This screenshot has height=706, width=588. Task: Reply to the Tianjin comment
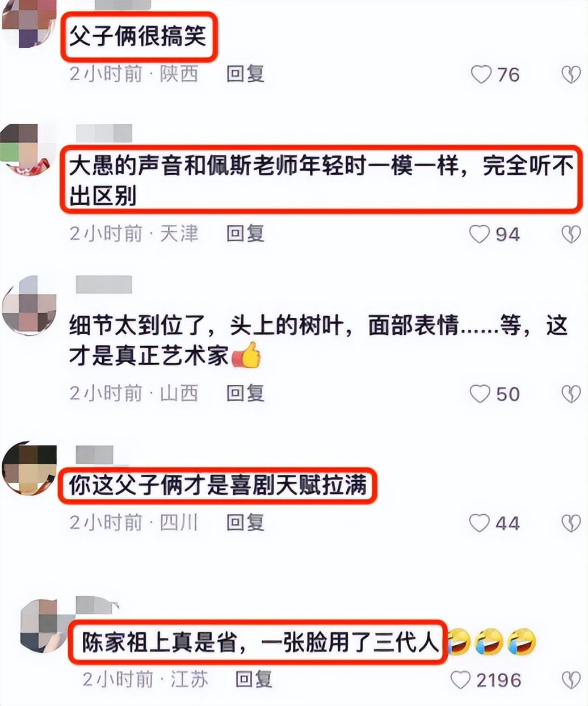pyautogui.click(x=245, y=233)
